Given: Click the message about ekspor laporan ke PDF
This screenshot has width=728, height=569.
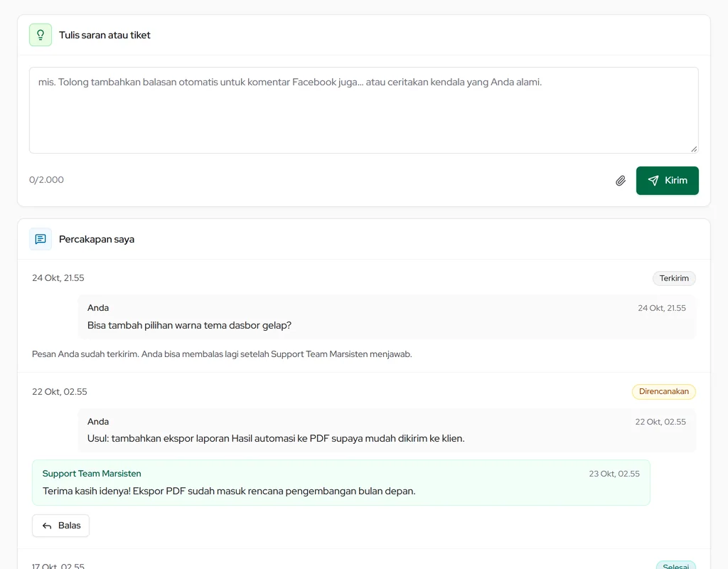Looking at the screenshot, I should click(x=276, y=438).
